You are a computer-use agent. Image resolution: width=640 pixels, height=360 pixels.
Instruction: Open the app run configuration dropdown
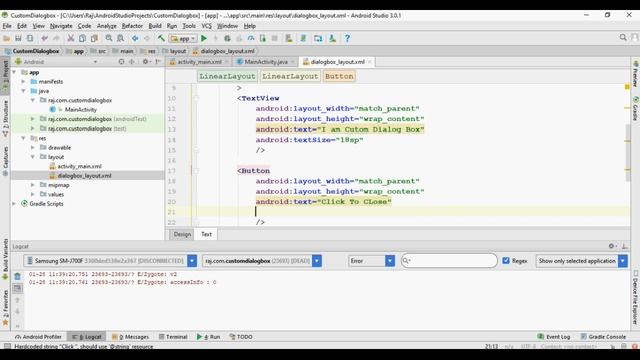coord(183,38)
